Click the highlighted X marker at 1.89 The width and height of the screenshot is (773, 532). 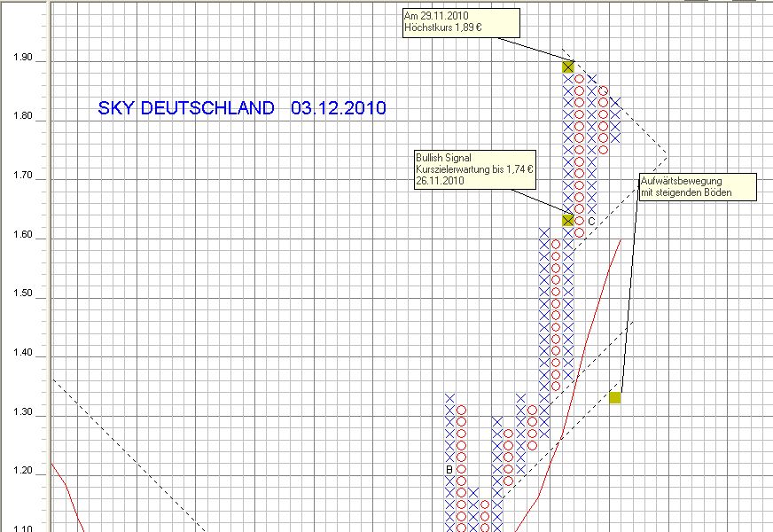coord(568,67)
